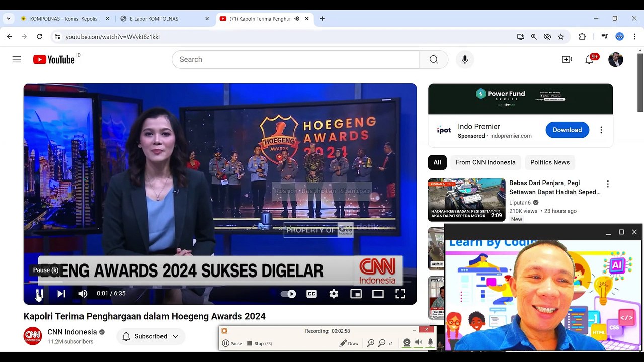Mute the YouTube tab audio icon

point(297,19)
